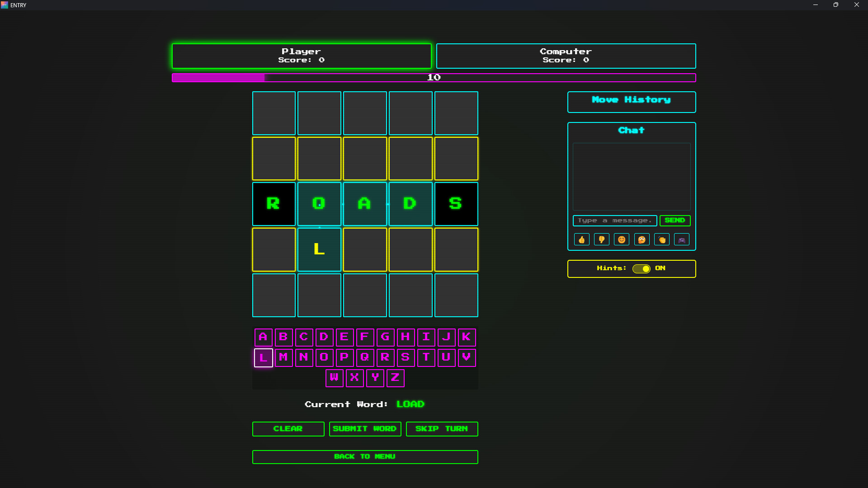Screen dimensions: 868x488
Task: Select the letter F key
Action: point(365,337)
